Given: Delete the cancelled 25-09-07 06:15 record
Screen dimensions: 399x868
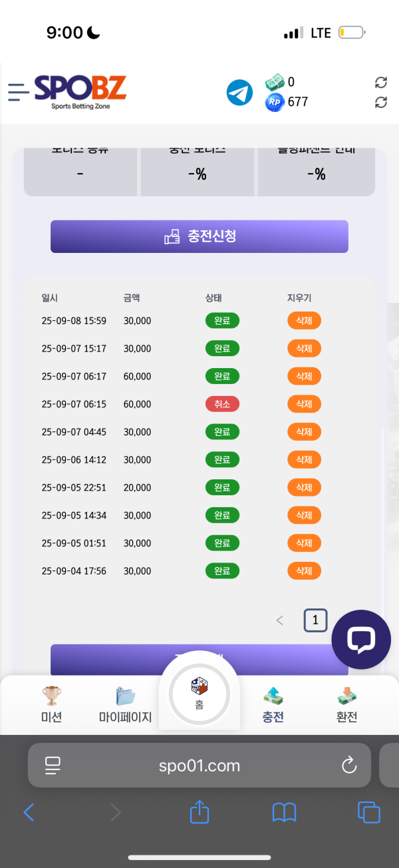Looking at the screenshot, I should click(x=304, y=404).
